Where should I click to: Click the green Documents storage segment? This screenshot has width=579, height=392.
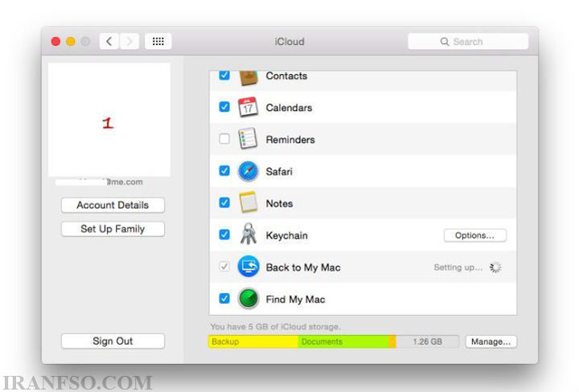343,342
